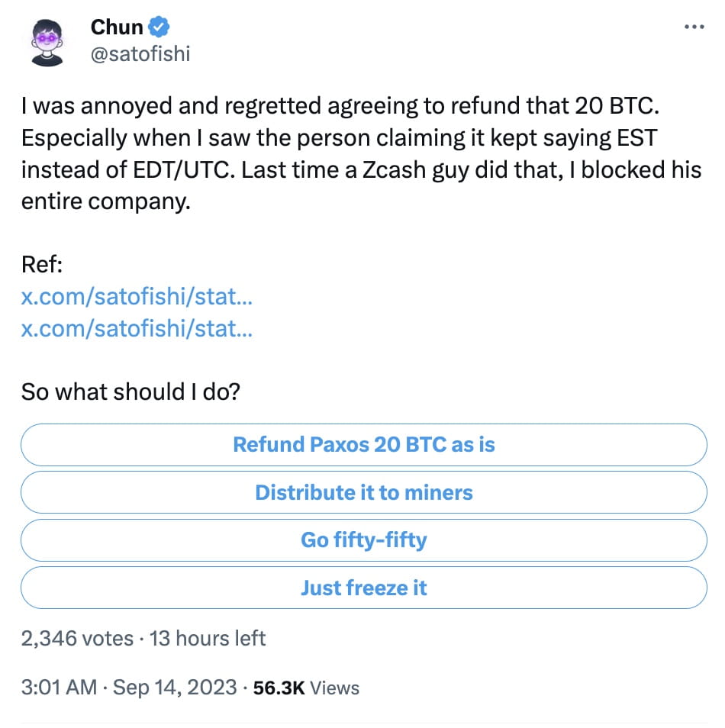Choose 'Go fifty-fifty' in the poll
Screen dimensions: 725x728
pyautogui.click(x=363, y=540)
